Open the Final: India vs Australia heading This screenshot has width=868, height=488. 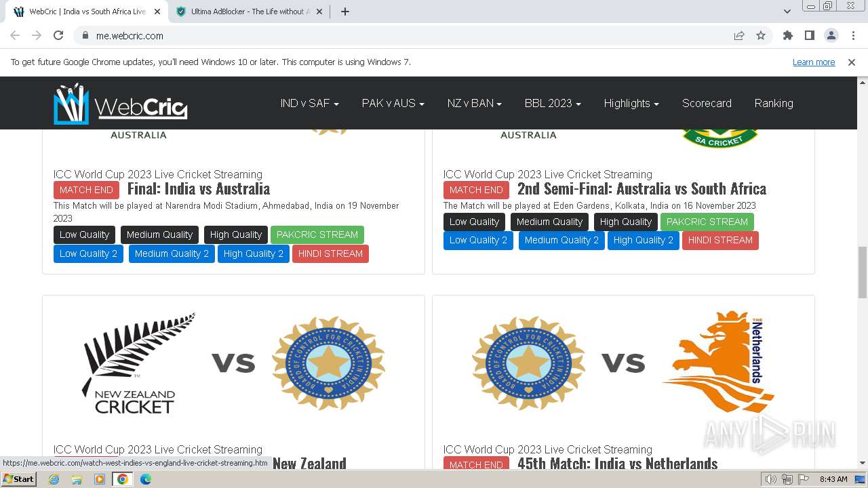coord(199,189)
